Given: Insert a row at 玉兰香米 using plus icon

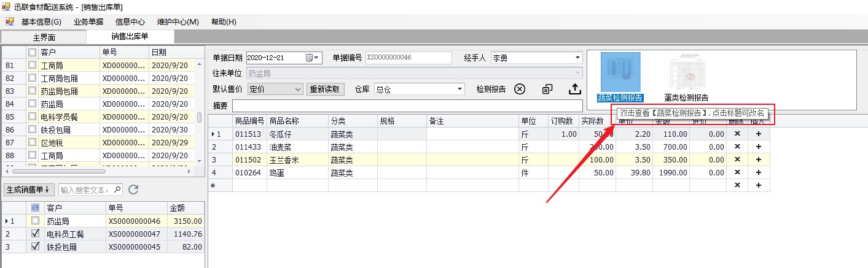Looking at the screenshot, I should coord(759,159).
